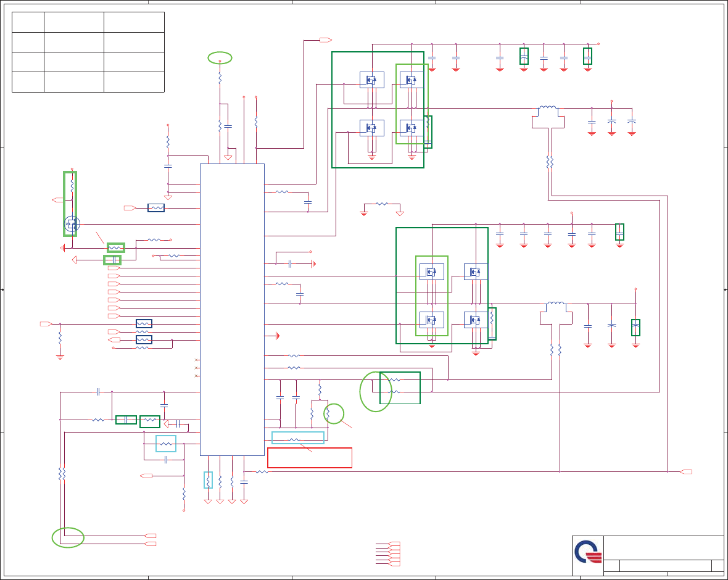
Task: Click the bottom-right MOSFET in lower group
Action: pos(476,320)
